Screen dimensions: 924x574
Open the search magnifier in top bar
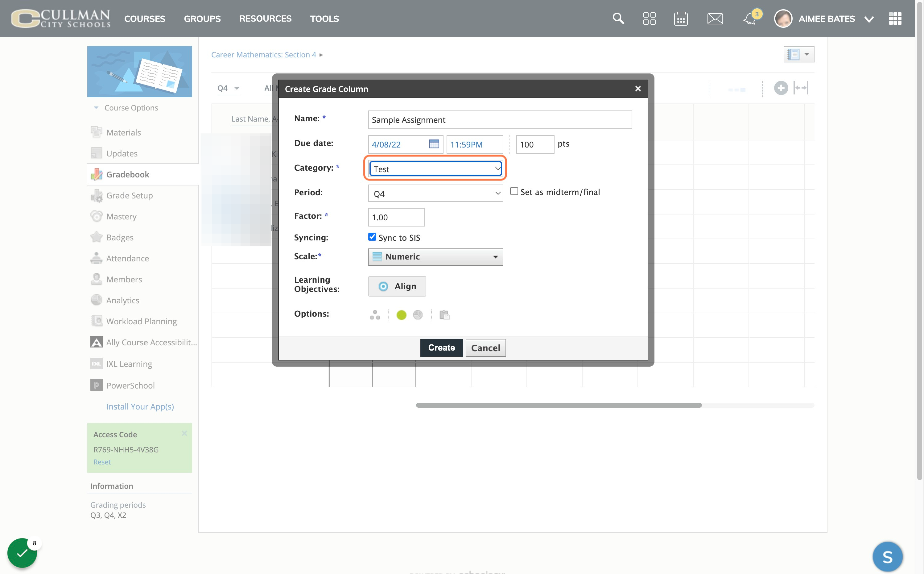pos(618,18)
